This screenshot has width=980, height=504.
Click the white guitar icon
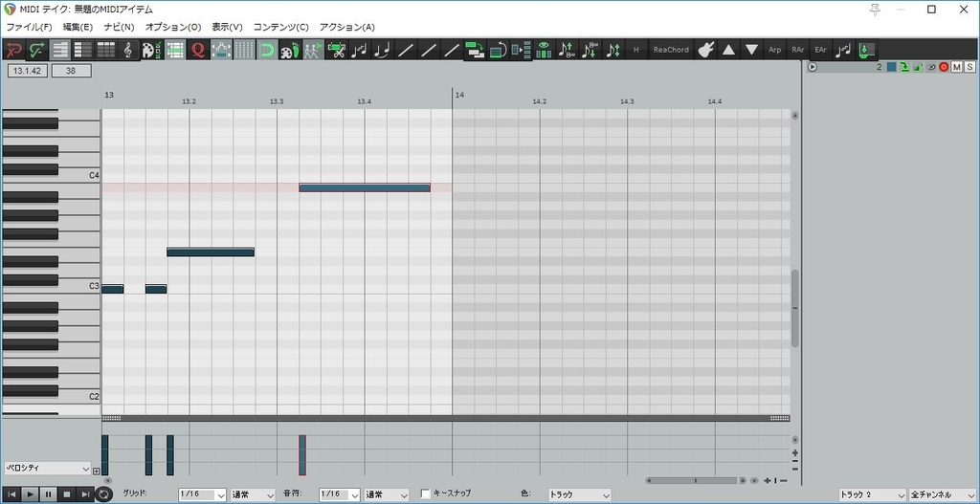click(x=705, y=50)
